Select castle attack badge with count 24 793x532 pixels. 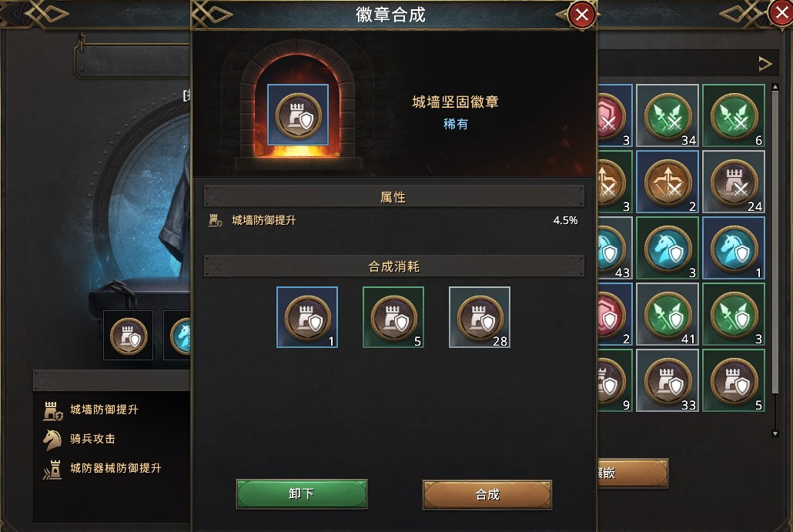(734, 182)
